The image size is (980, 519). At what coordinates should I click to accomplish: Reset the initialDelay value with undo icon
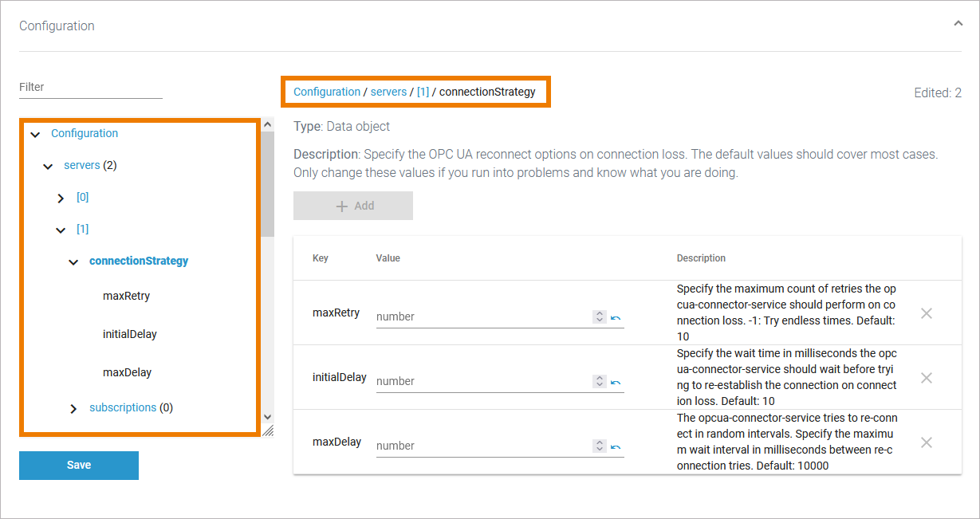pos(616,382)
